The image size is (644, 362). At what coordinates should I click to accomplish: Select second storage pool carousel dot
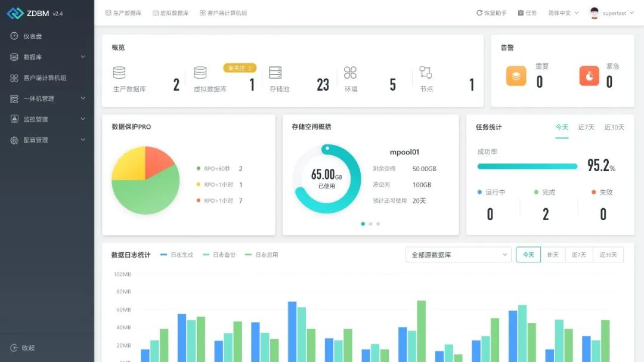coord(370,224)
